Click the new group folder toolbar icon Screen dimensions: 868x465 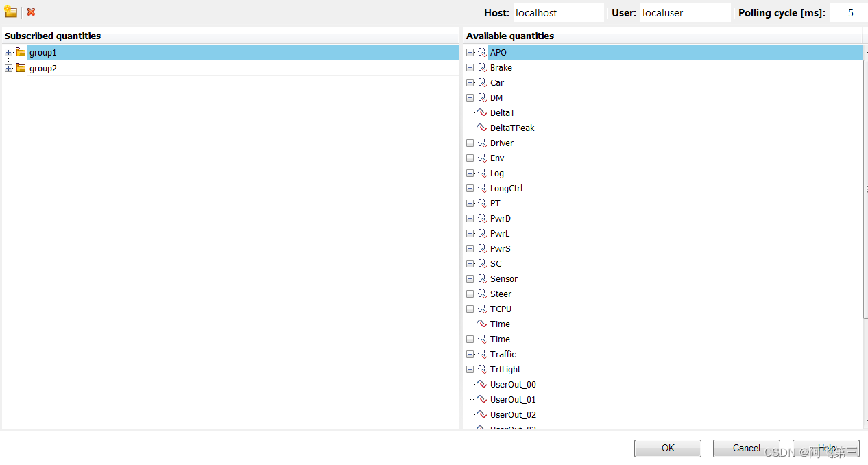click(x=10, y=12)
